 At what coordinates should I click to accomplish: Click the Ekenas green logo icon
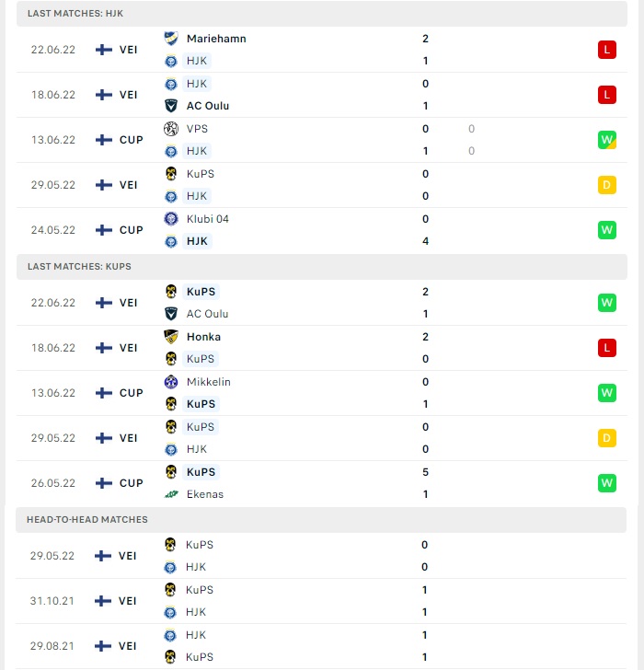(171, 494)
